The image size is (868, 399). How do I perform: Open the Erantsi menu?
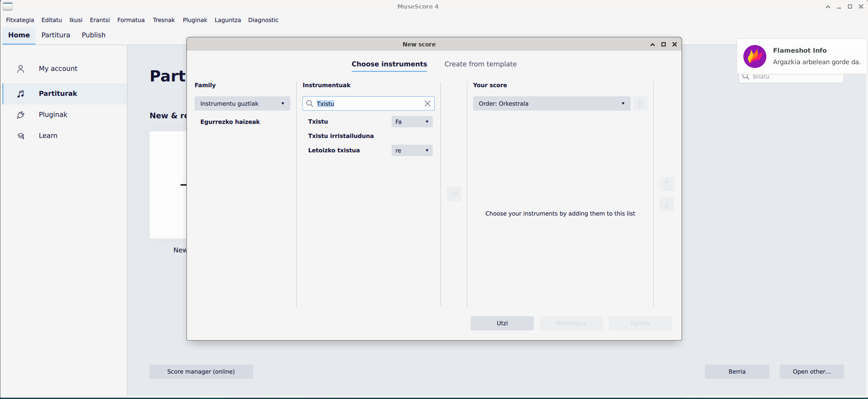(x=100, y=20)
